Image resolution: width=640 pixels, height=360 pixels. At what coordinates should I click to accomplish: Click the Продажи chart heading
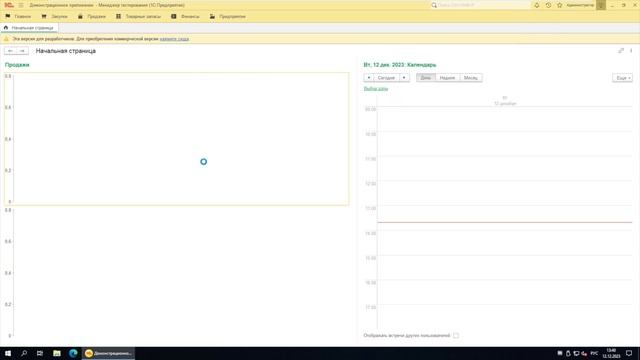point(17,65)
